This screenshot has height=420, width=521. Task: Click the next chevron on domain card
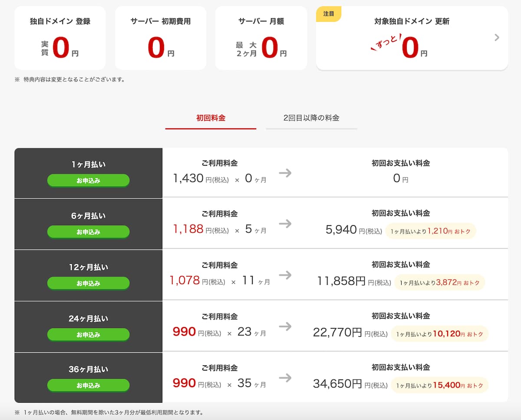497,38
